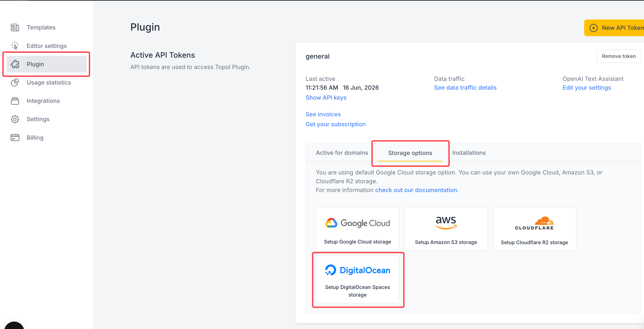Click the 11:21:56 AM last active time
The width and height of the screenshot is (644, 329).
tap(322, 87)
